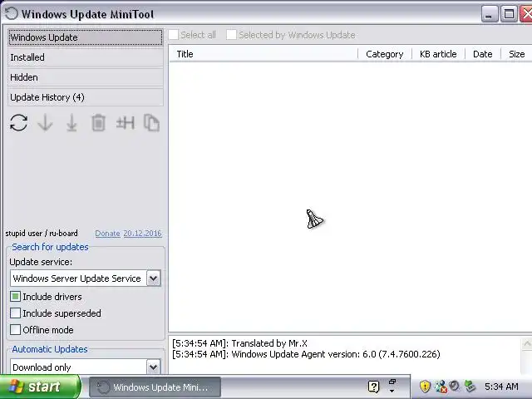Click the safely remove hardware tray icon

470,386
